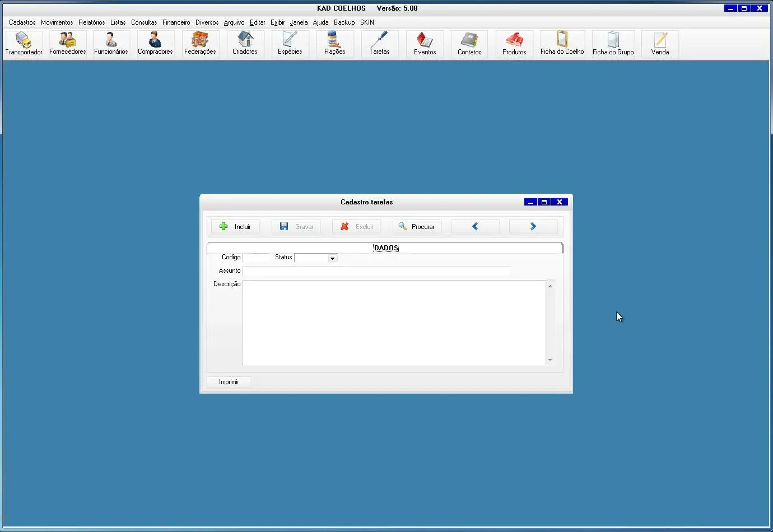Click the Descrição scrollbar down arrow
773x532 pixels.
550,360
